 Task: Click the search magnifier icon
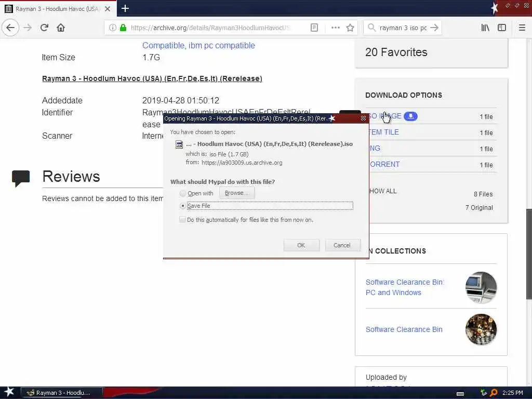coord(371,28)
